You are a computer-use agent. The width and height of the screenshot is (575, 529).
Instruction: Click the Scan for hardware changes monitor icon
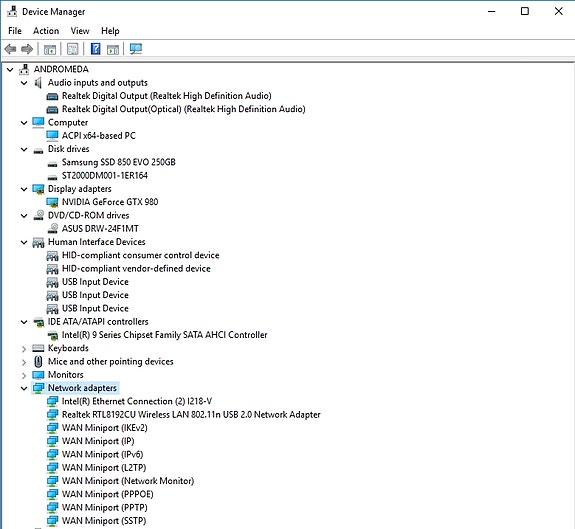pos(136,49)
